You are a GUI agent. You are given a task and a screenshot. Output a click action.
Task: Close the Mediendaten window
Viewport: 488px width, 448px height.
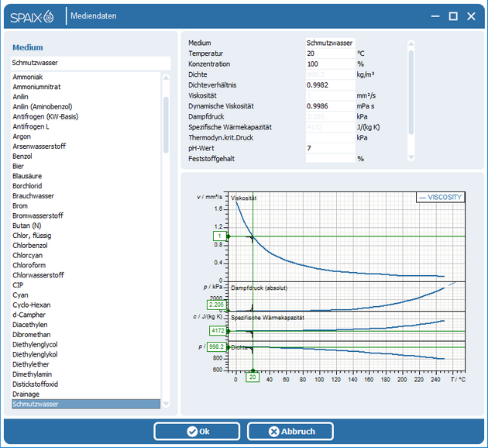(471, 16)
